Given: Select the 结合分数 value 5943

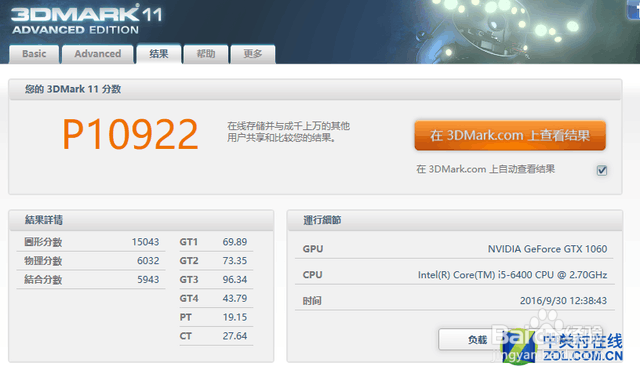Looking at the screenshot, I should [x=148, y=279].
